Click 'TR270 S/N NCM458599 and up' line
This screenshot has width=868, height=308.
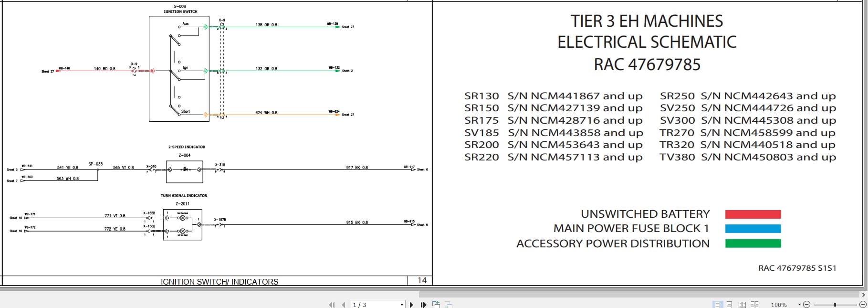(x=748, y=133)
